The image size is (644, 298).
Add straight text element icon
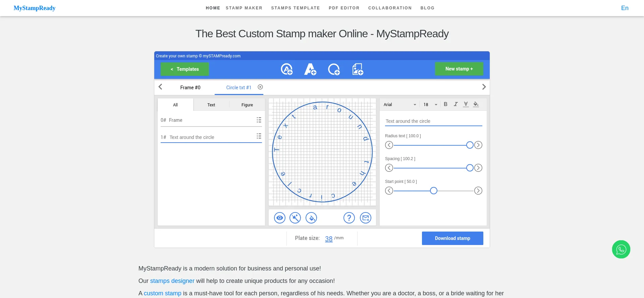pos(310,69)
